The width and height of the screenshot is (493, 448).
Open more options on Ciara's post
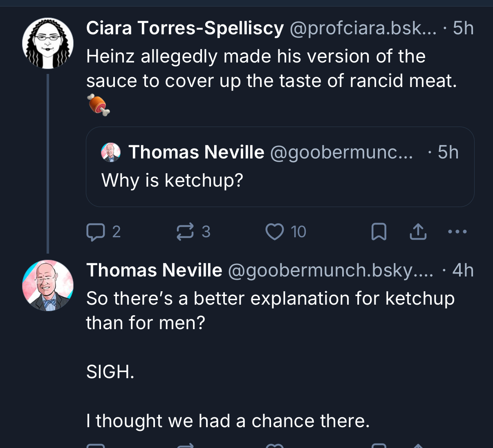457,232
